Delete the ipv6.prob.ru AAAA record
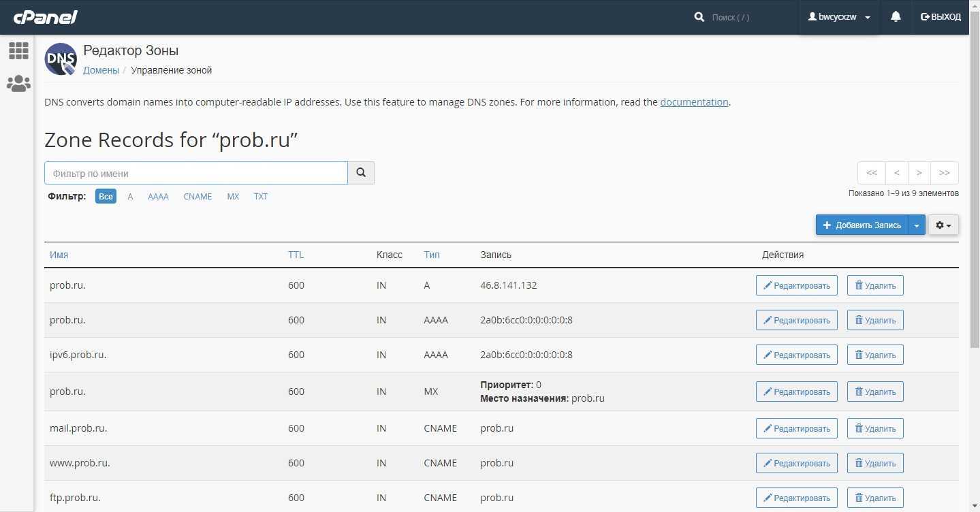This screenshot has width=980, height=512. tap(875, 355)
